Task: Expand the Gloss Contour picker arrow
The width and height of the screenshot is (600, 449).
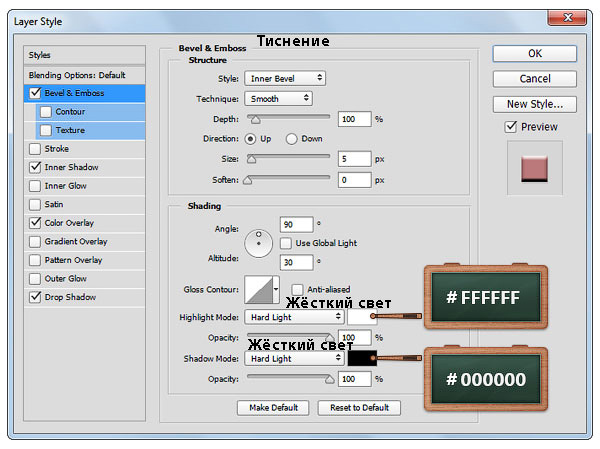Action: [276, 290]
